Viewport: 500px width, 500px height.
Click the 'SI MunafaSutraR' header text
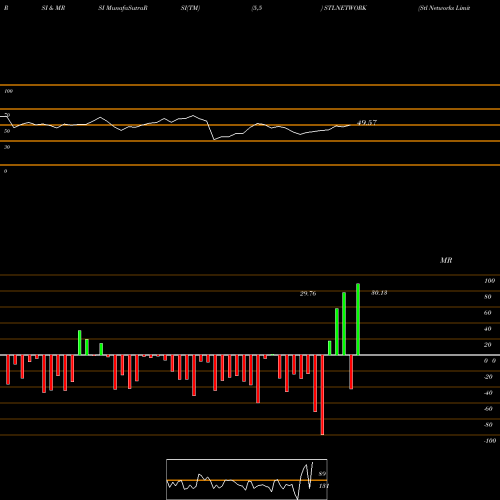pos(123,8)
